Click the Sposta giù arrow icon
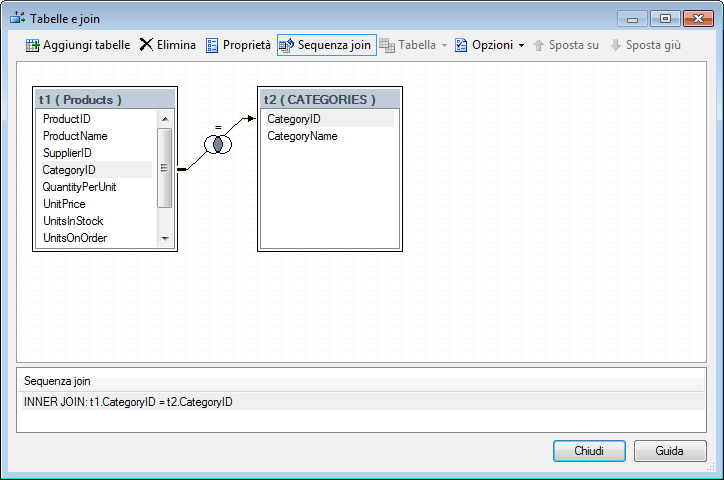This screenshot has height=480, width=724. coord(615,45)
